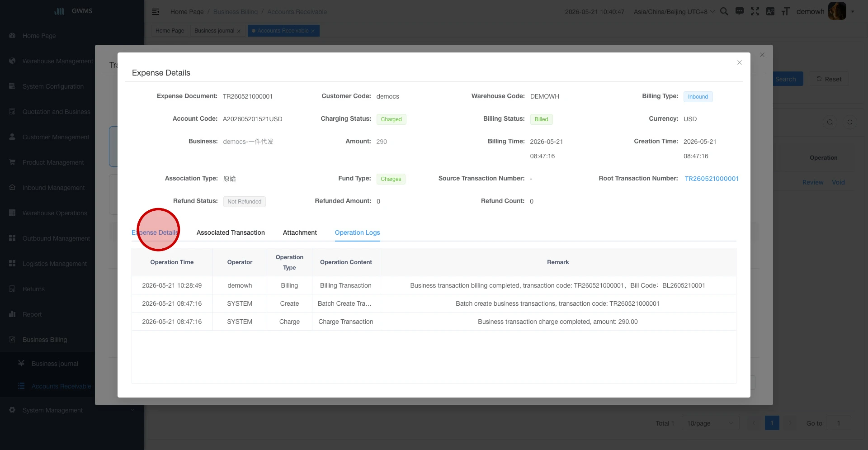
Task: Close the Business journal tab
Action: [239, 31]
